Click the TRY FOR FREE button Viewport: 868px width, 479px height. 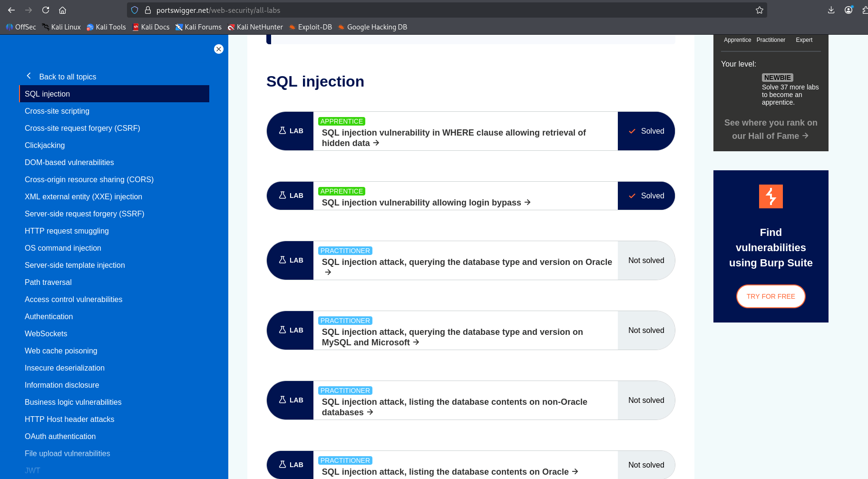[x=770, y=296]
